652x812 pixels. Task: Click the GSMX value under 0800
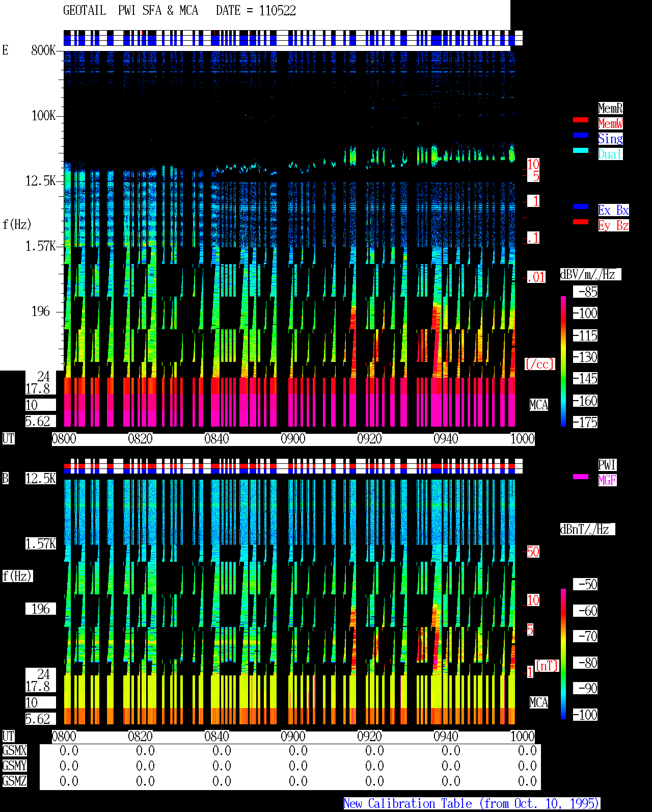(69, 750)
